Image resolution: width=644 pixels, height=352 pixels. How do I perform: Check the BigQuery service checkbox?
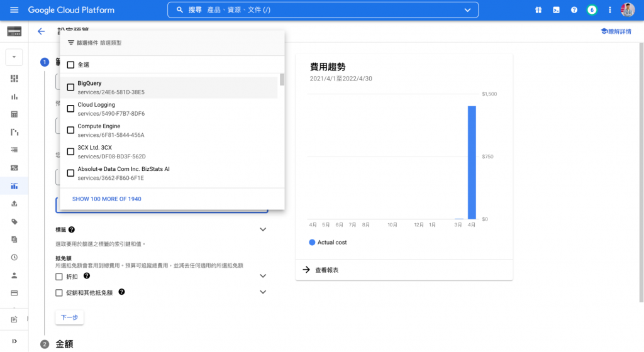(70, 87)
